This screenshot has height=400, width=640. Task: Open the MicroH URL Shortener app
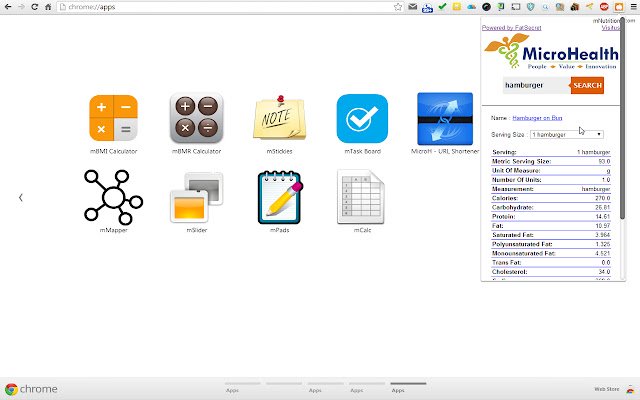click(445, 119)
